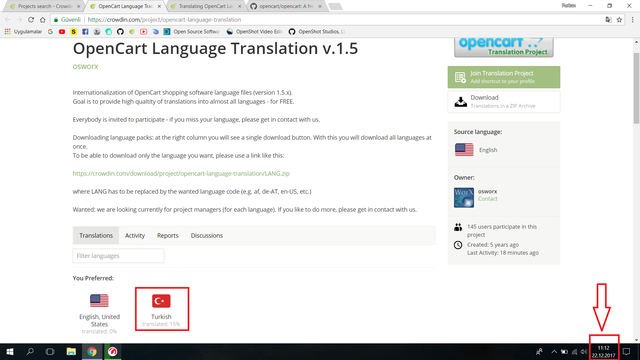Screen dimensions: 640x360
Task: Open the translate page icon in address bar
Action: [x=608, y=20]
